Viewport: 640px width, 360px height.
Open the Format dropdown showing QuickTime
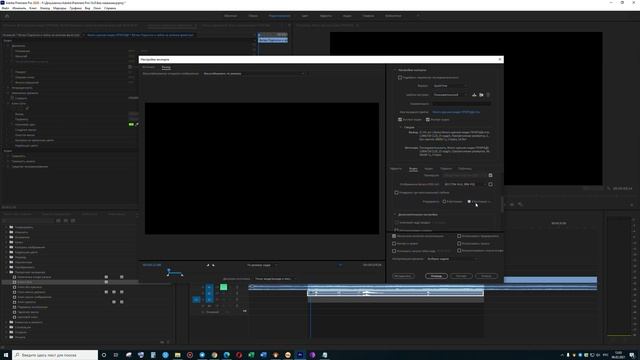pyautogui.click(x=449, y=86)
